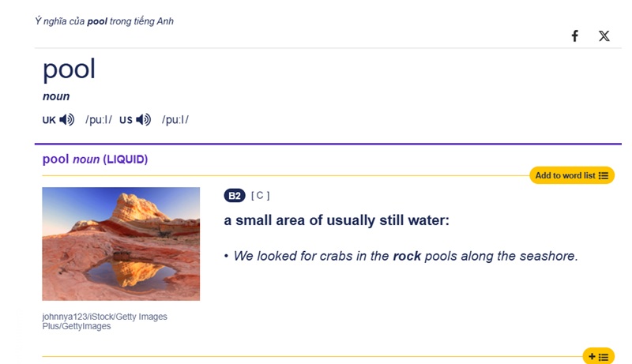The height and width of the screenshot is (364, 632).
Task: Click the noun part-of-speech label
Action: (56, 96)
